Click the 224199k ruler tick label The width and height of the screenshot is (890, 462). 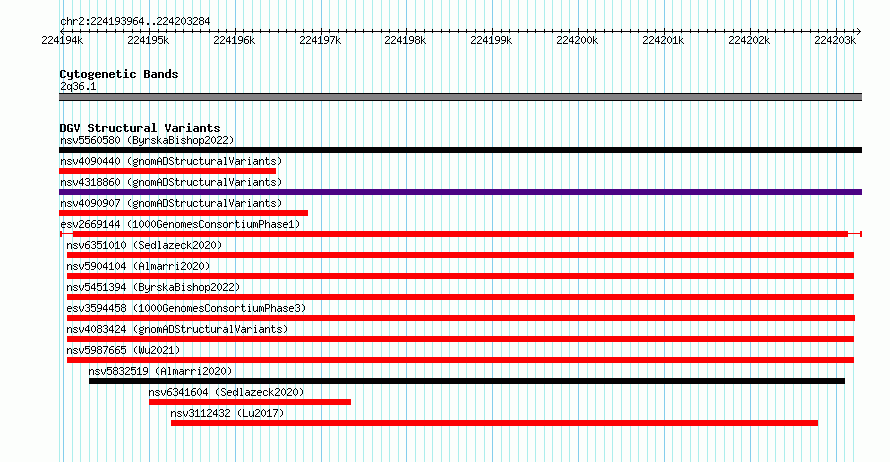(492, 40)
